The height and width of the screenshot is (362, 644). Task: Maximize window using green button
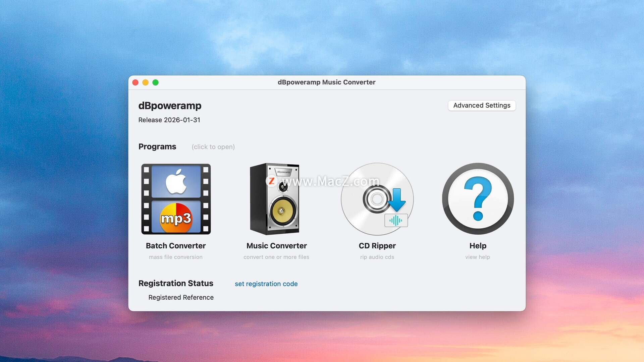pyautogui.click(x=156, y=82)
